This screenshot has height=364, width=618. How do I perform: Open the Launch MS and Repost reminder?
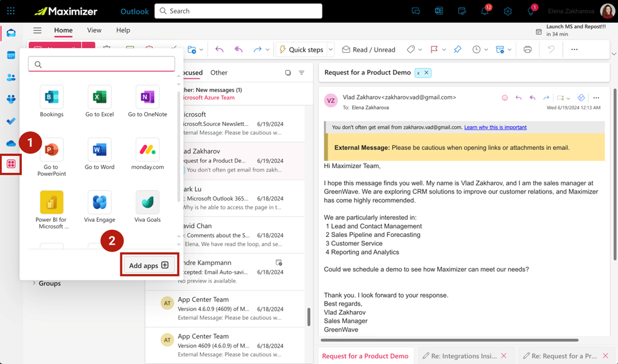(x=571, y=31)
